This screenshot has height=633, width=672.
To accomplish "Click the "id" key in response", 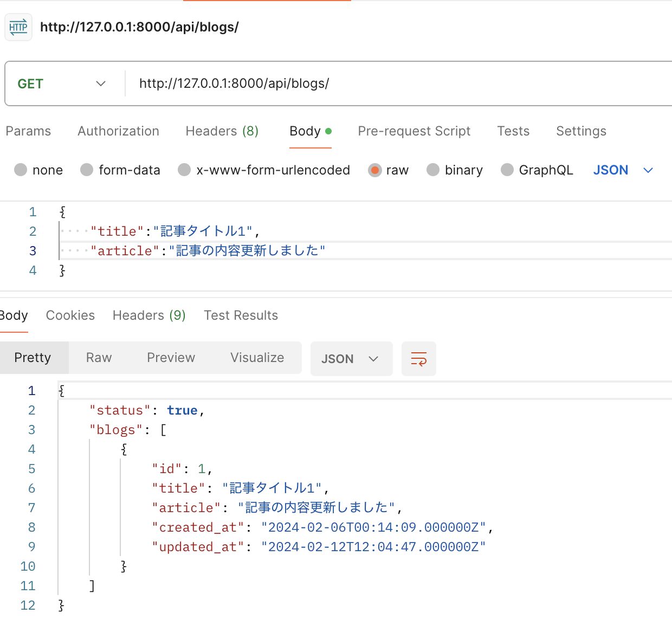I will click(x=167, y=469).
